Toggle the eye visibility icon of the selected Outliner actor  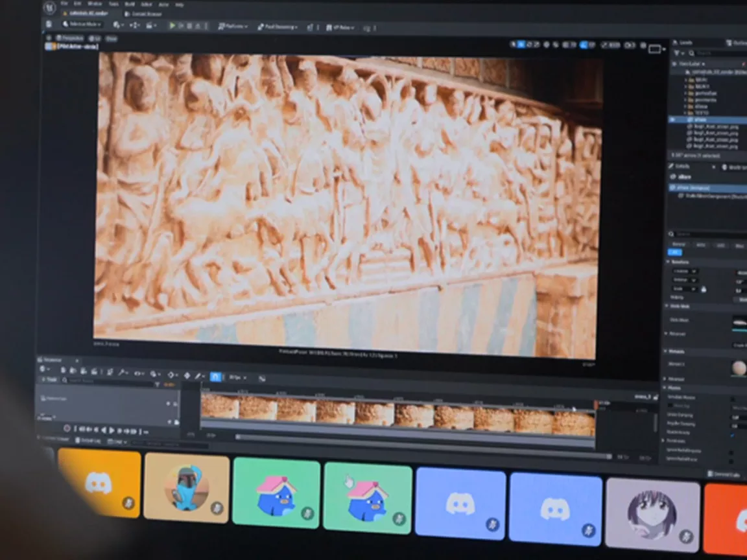[x=673, y=120]
